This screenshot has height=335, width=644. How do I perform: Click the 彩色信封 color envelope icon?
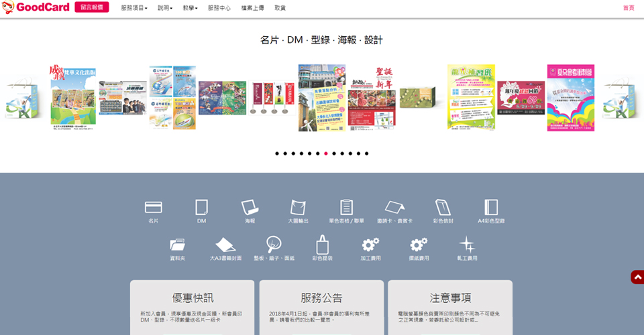(443, 208)
